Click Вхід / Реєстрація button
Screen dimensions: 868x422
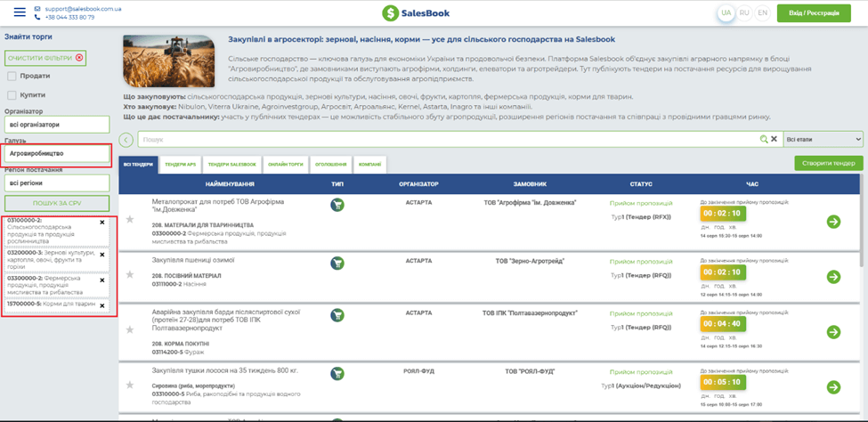tap(814, 13)
